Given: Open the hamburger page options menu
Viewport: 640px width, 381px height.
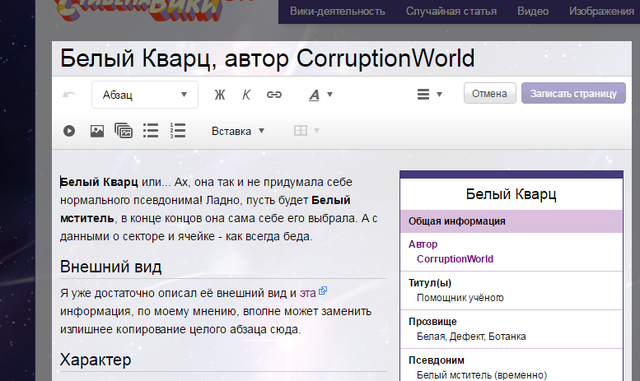Looking at the screenshot, I should point(429,94).
